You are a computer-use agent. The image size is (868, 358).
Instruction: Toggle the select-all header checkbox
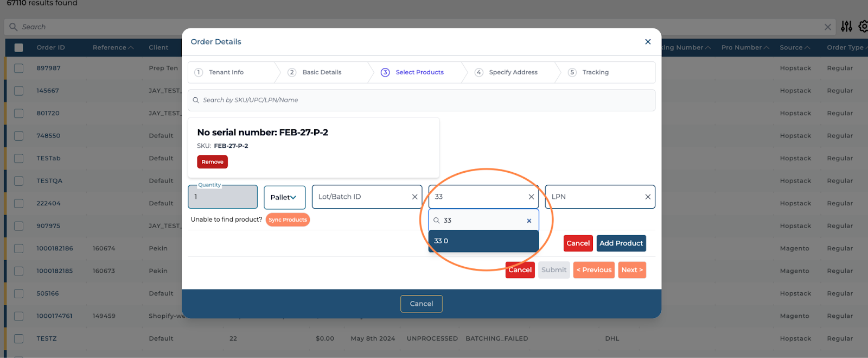(x=19, y=48)
